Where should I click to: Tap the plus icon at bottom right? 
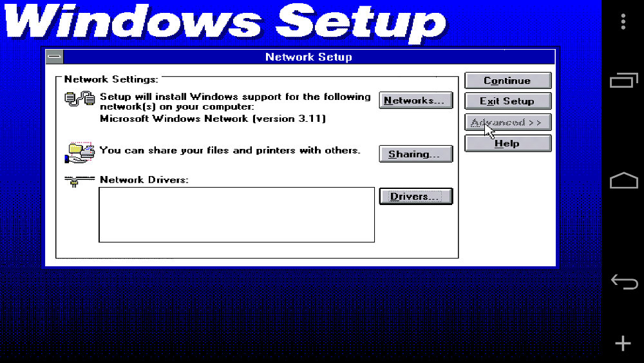tap(623, 344)
